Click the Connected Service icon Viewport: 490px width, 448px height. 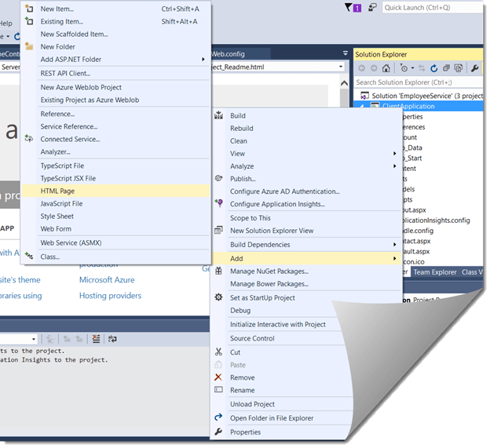29,139
